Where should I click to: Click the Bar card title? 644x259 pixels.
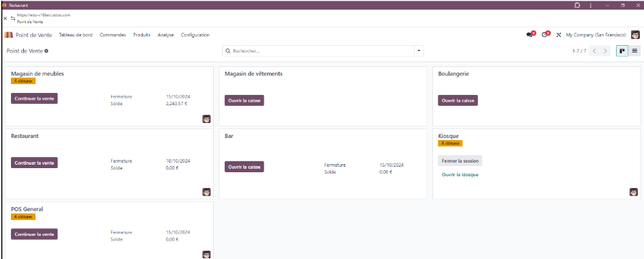(x=229, y=136)
